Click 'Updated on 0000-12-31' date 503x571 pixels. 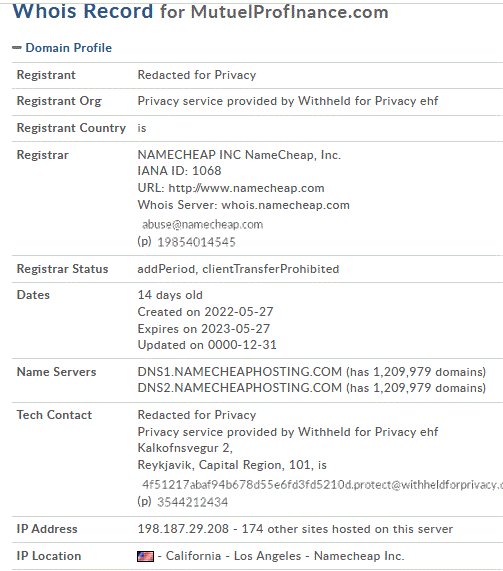click(x=207, y=344)
